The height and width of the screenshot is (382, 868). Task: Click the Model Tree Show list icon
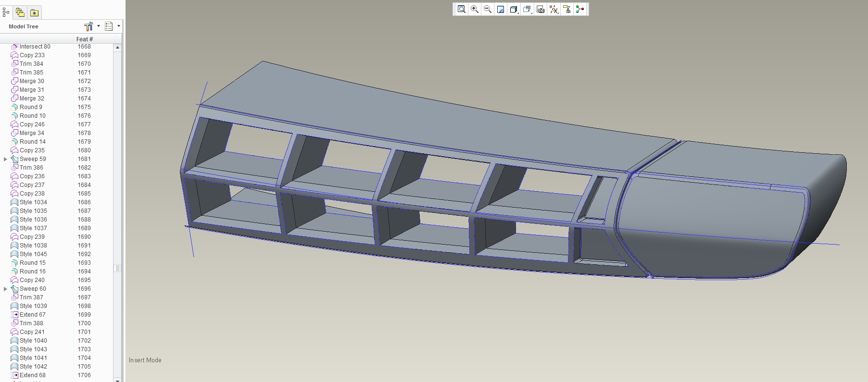pyautogui.click(x=109, y=26)
